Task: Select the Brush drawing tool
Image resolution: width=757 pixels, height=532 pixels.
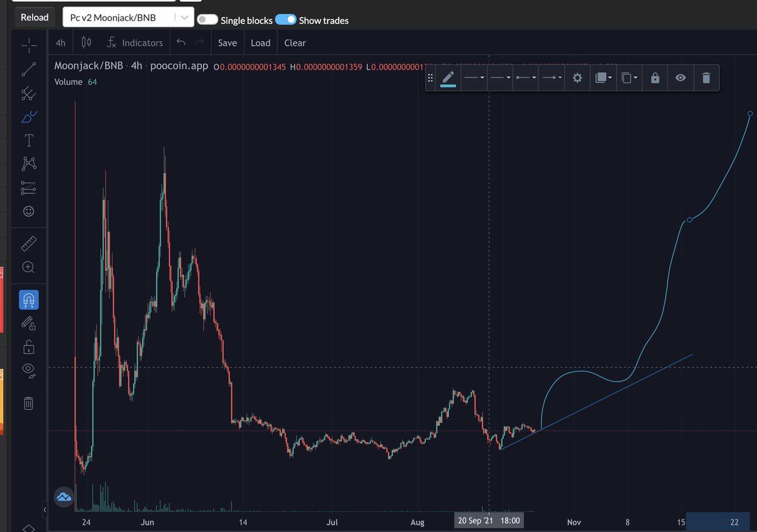Action: 28,117
